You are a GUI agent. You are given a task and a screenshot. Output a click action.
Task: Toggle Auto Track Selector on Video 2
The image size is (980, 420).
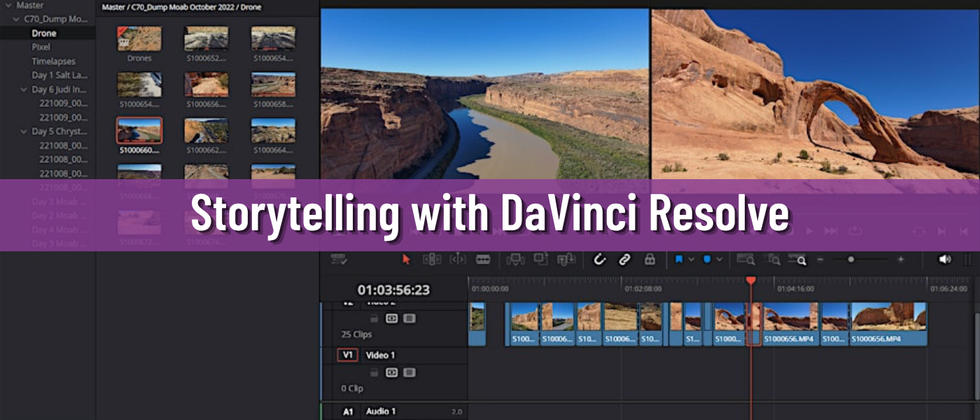[x=392, y=318]
